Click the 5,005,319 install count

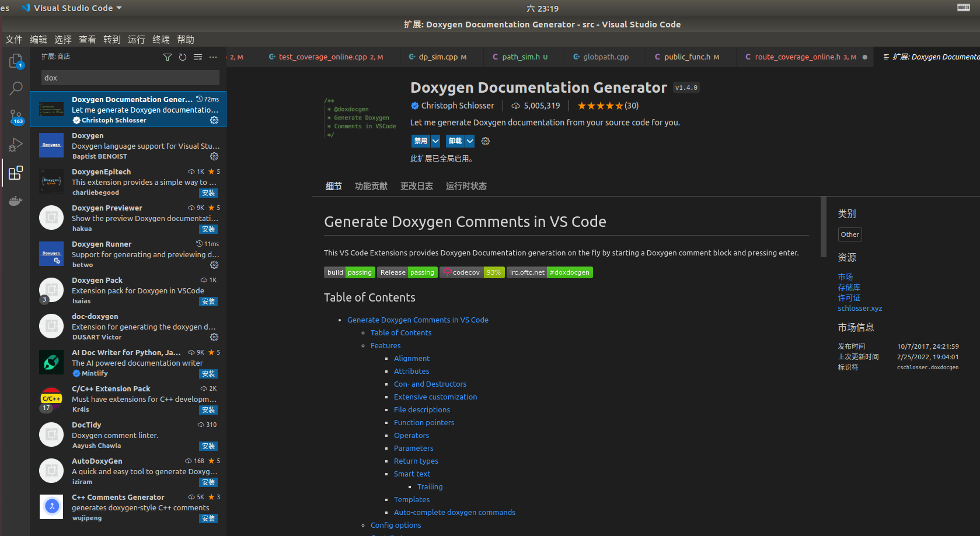[x=536, y=106]
